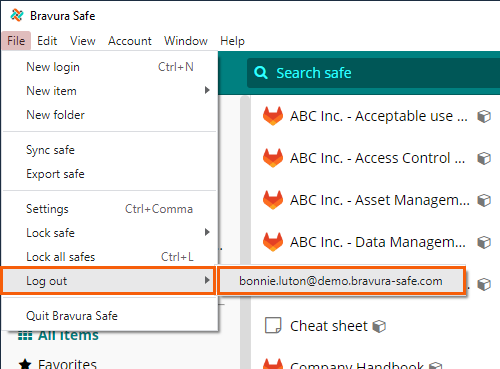
Task: Expand the Log out submenu arrow
Action: [207, 280]
